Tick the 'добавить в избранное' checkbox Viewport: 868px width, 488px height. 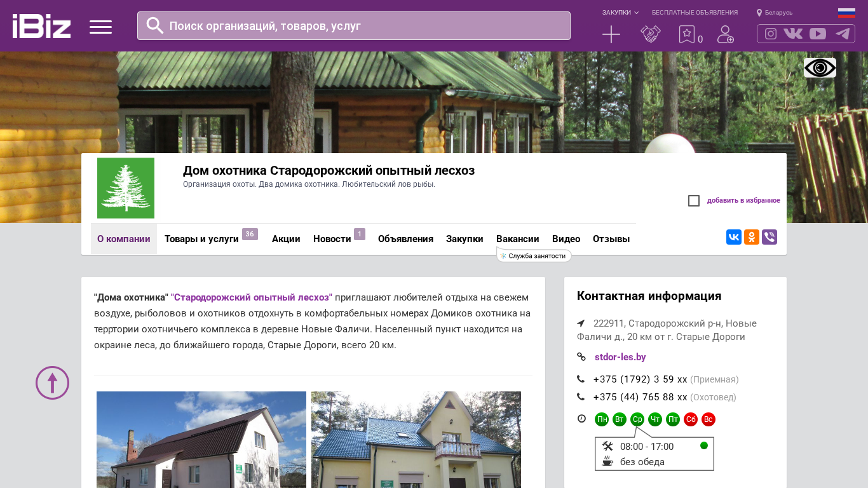click(694, 201)
